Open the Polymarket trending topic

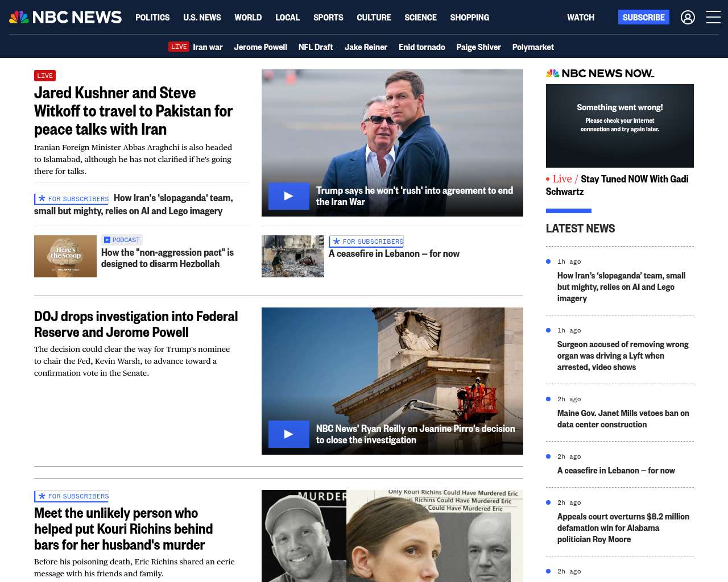pyautogui.click(x=532, y=47)
